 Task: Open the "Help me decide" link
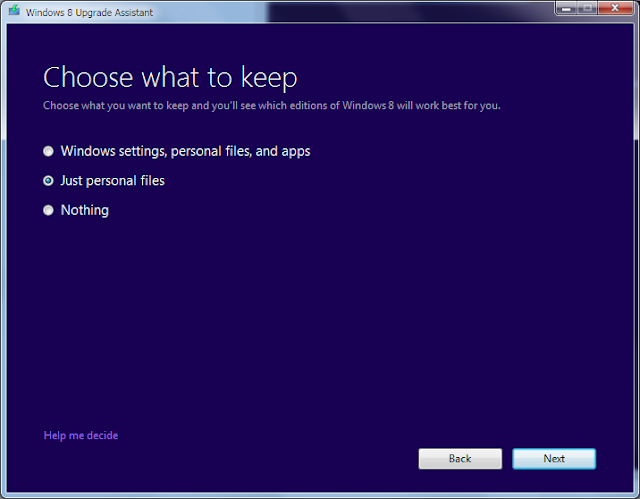tap(81, 435)
